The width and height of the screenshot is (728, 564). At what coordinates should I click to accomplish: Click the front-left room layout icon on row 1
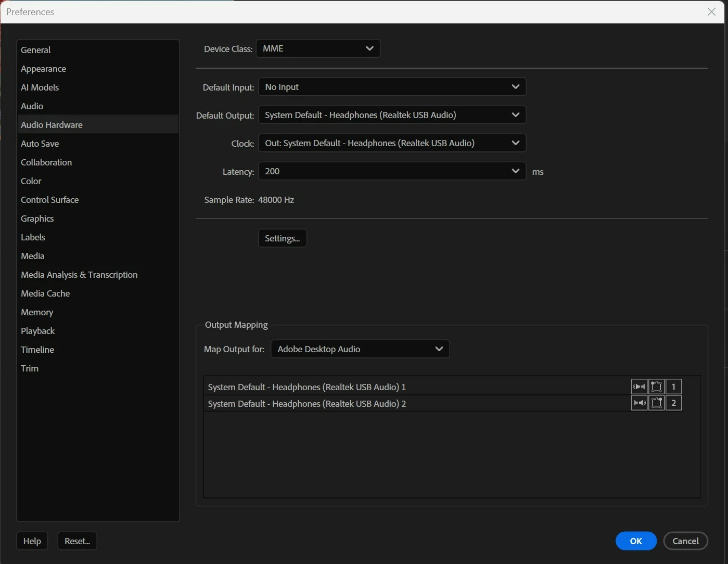[657, 387]
